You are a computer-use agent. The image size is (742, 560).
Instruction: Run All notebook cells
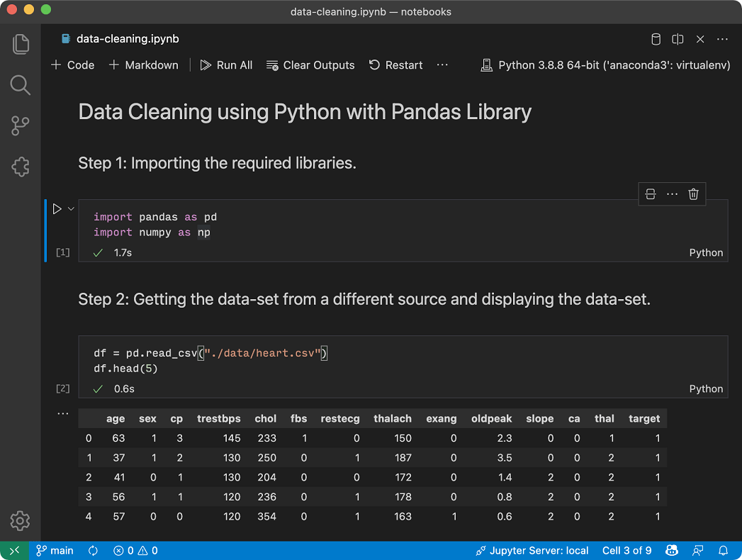(x=226, y=65)
